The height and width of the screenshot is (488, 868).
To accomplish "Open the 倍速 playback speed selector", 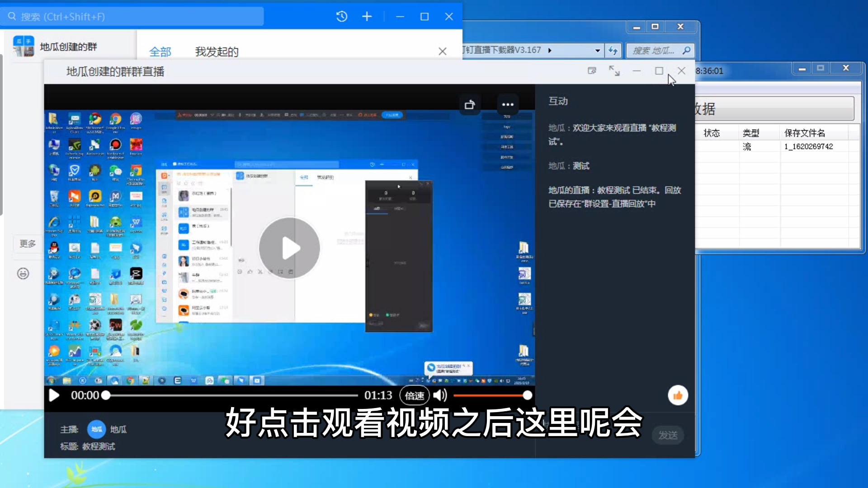I will [x=414, y=395].
